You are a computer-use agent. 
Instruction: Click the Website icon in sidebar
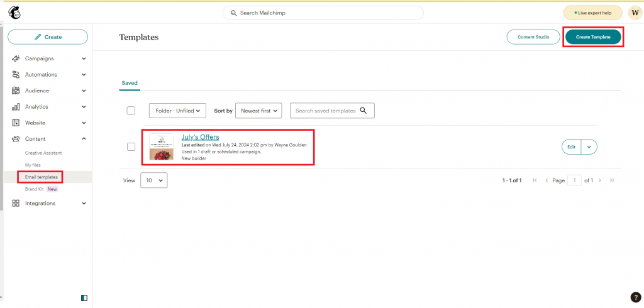[16, 123]
